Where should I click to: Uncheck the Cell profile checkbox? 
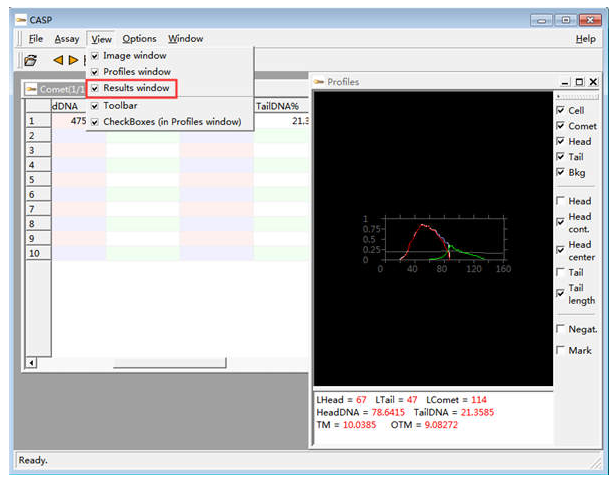pyautogui.click(x=560, y=110)
